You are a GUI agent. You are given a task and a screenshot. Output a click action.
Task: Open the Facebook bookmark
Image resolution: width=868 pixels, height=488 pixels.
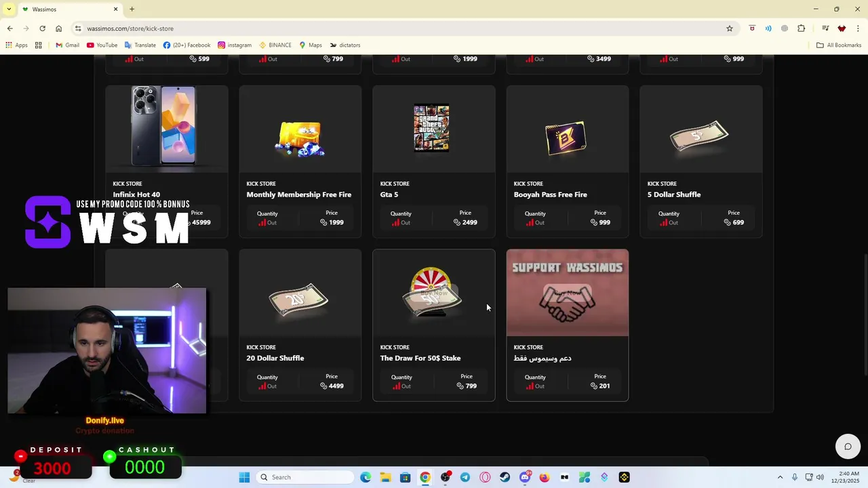186,45
